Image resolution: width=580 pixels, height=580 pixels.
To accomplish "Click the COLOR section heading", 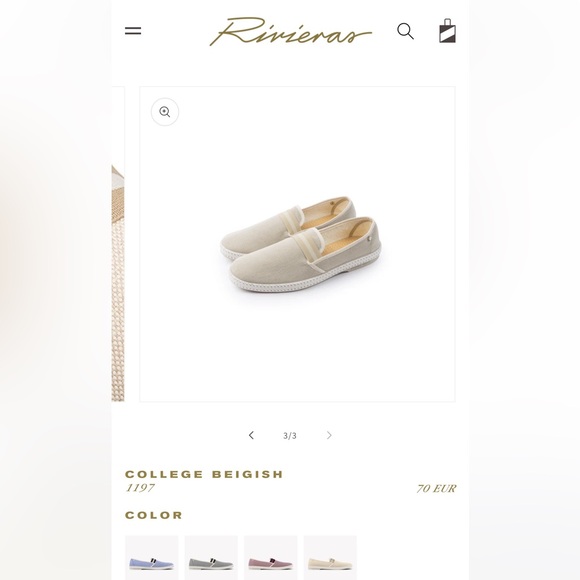I will click(x=154, y=515).
